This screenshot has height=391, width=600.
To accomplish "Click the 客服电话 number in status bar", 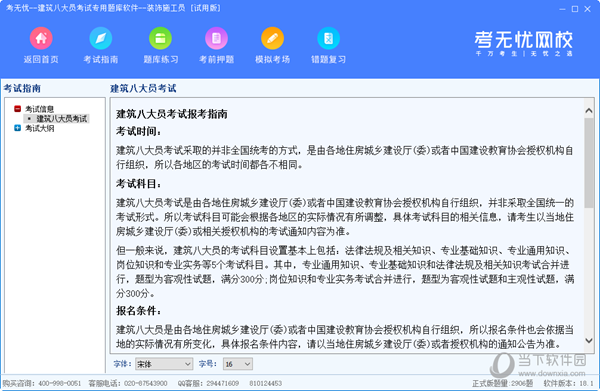I will [146, 383].
